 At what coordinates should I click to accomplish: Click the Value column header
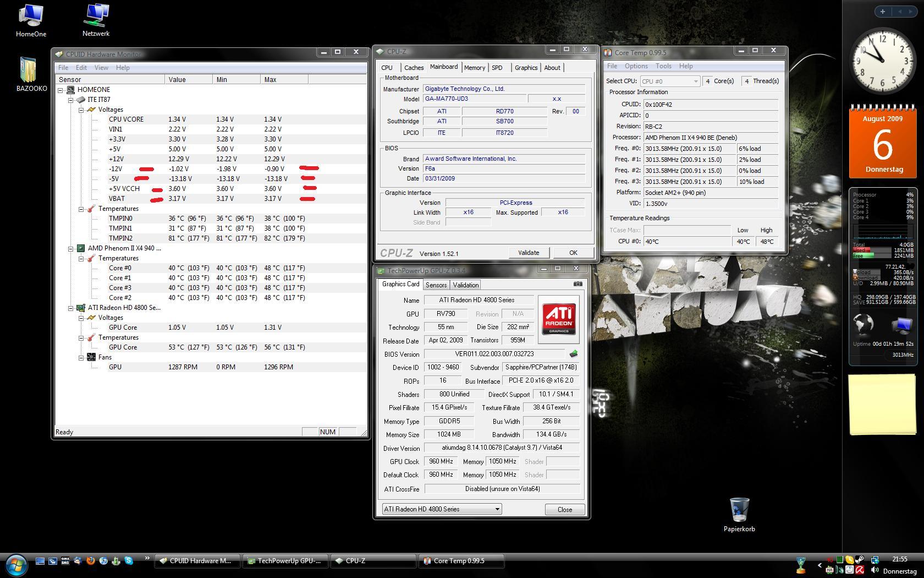coord(189,79)
